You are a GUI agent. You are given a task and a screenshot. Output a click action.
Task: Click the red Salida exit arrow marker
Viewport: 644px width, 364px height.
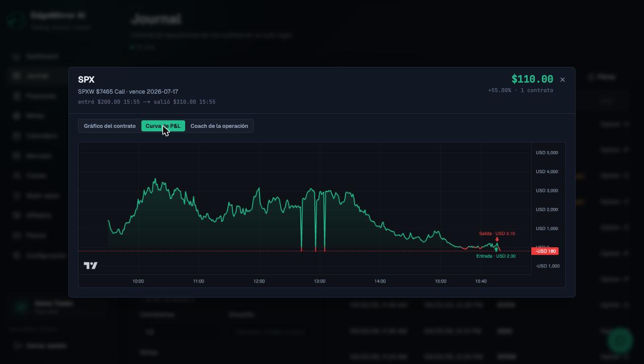(x=497, y=239)
